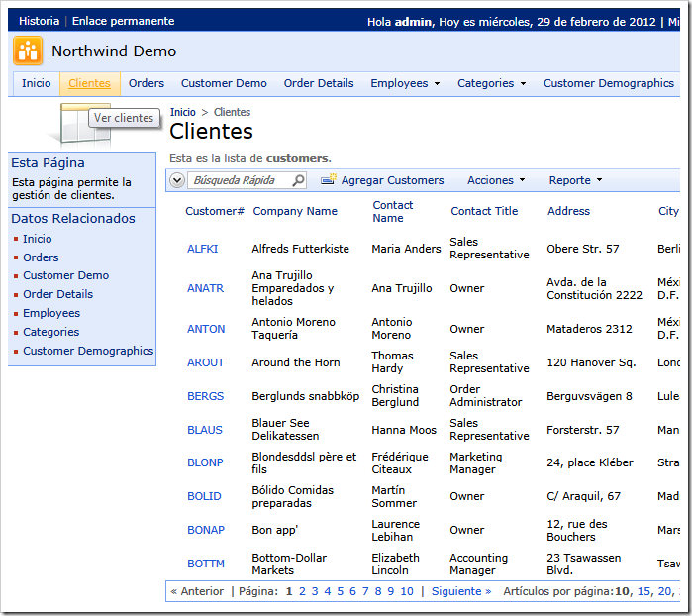Screen dimensions: 692x616
Task: Open customer AROUT record
Action: (206, 362)
